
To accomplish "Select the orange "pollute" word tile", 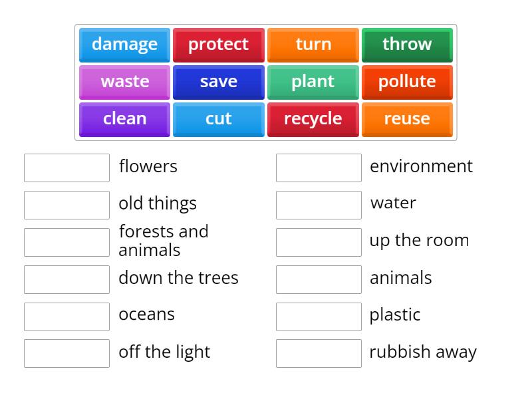I will pos(407,82).
